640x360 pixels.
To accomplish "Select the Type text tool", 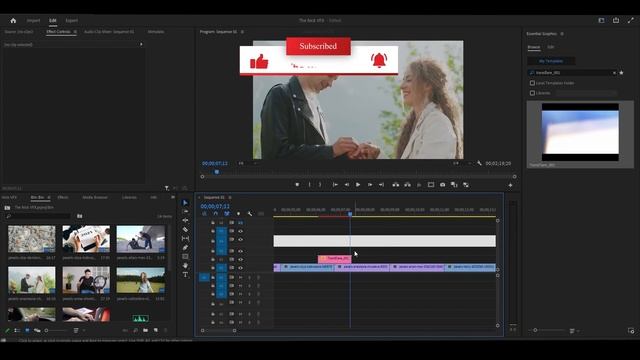I will 185,275.
